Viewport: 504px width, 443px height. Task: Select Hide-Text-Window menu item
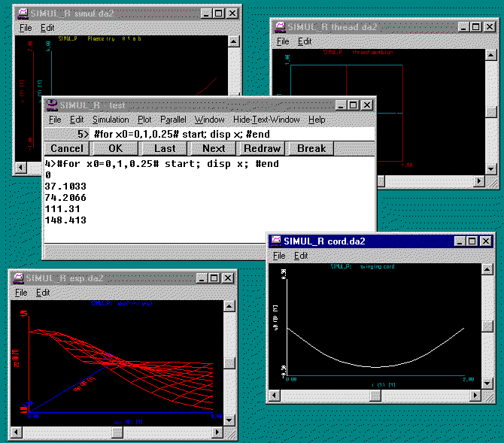(x=266, y=120)
